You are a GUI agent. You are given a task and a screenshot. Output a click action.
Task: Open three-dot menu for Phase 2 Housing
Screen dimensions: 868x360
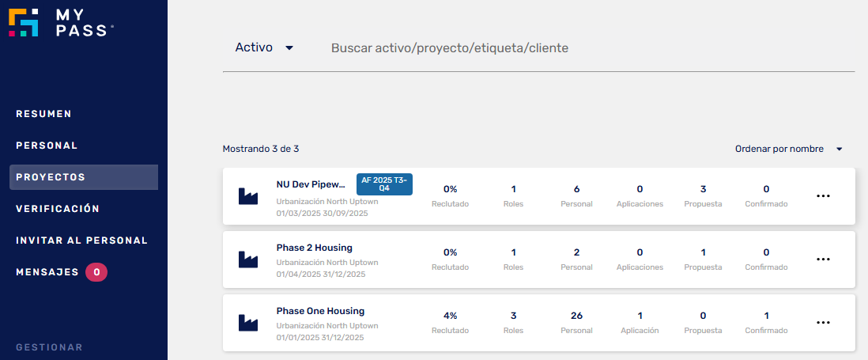tap(823, 260)
